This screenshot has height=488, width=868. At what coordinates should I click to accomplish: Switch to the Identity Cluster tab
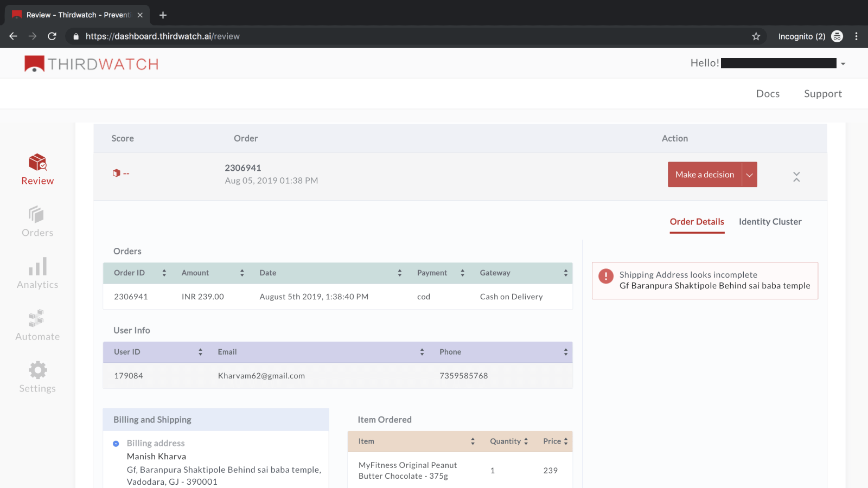[x=770, y=222]
